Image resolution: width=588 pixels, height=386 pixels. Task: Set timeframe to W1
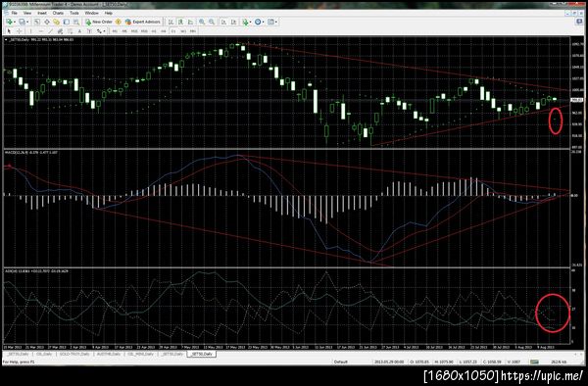[183, 31]
